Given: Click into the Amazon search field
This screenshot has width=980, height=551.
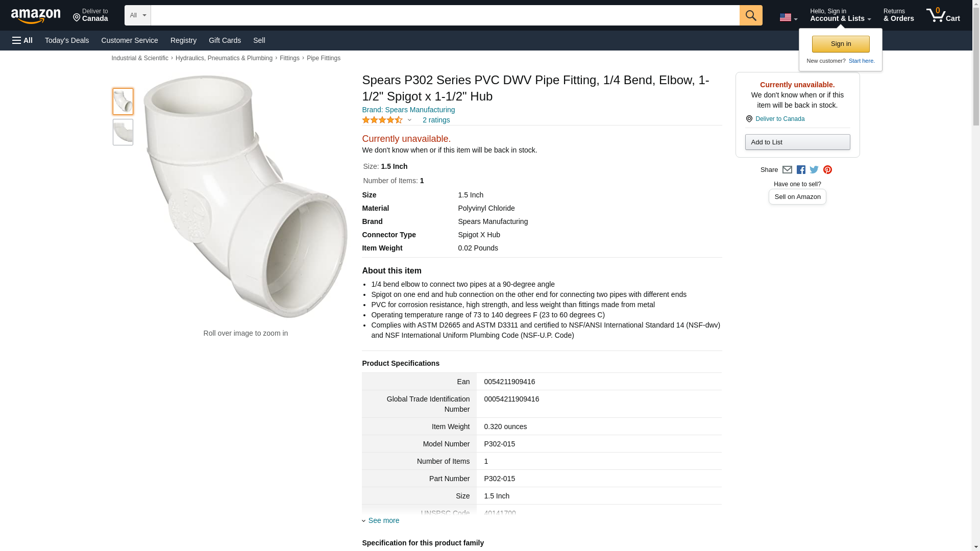Looking at the screenshot, I should click(x=445, y=15).
